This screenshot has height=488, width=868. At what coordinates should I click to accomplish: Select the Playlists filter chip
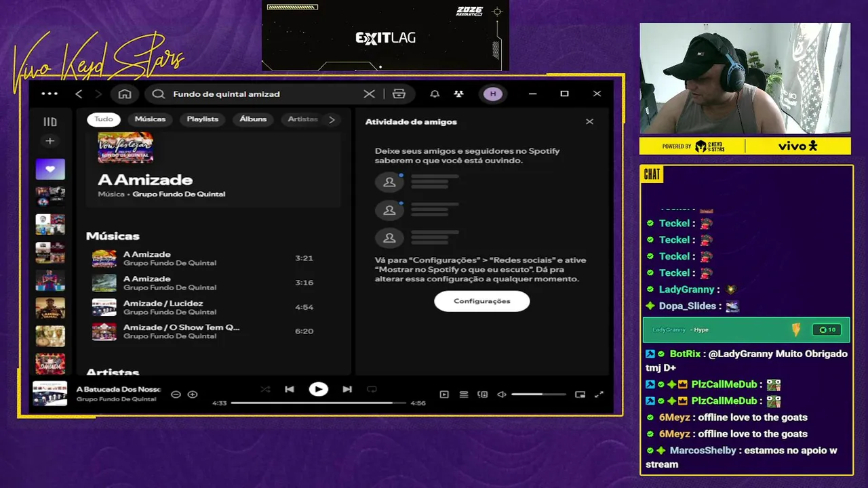tap(203, 119)
